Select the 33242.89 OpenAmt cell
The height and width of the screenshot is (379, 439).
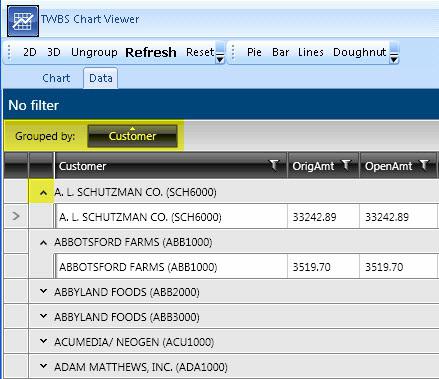pyautogui.click(x=398, y=217)
